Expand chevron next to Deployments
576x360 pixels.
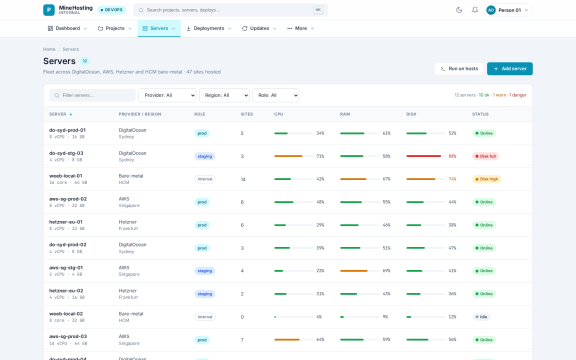pyautogui.click(x=230, y=28)
